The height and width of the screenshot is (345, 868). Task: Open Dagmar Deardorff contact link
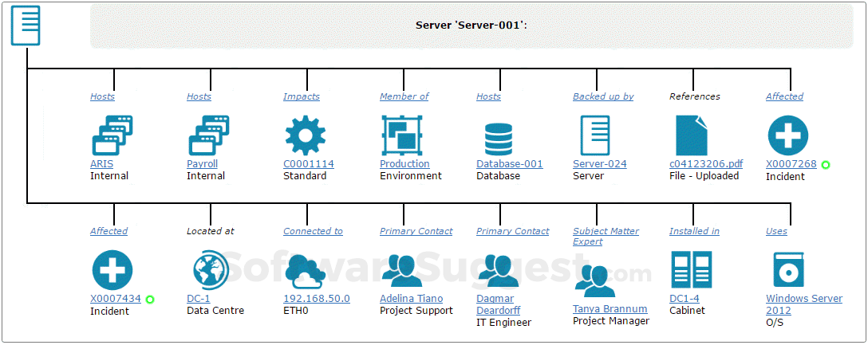tap(498, 304)
